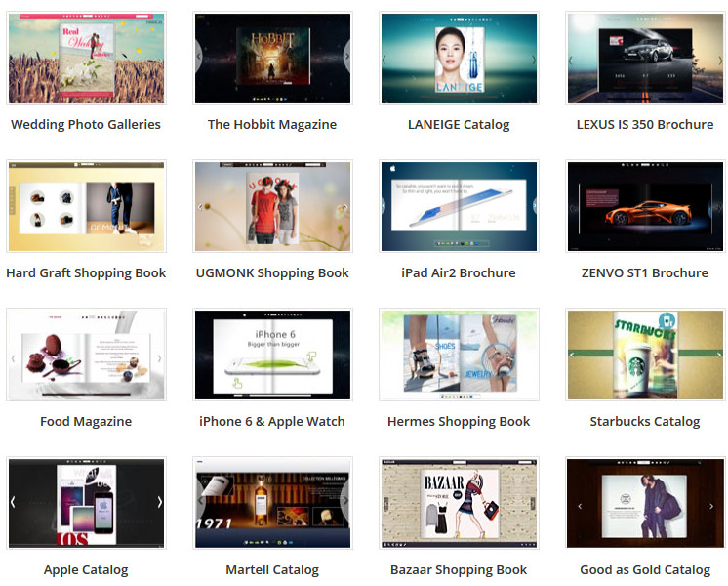Open the ZENVO ST1 Brochure thumbnail

pyautogui.click(x=645, y=206)
